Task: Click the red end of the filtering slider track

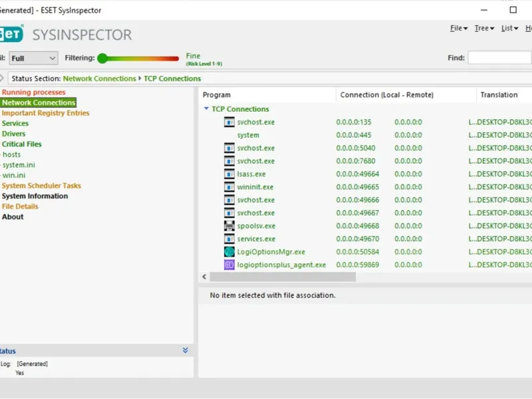Action: (176, 59)
